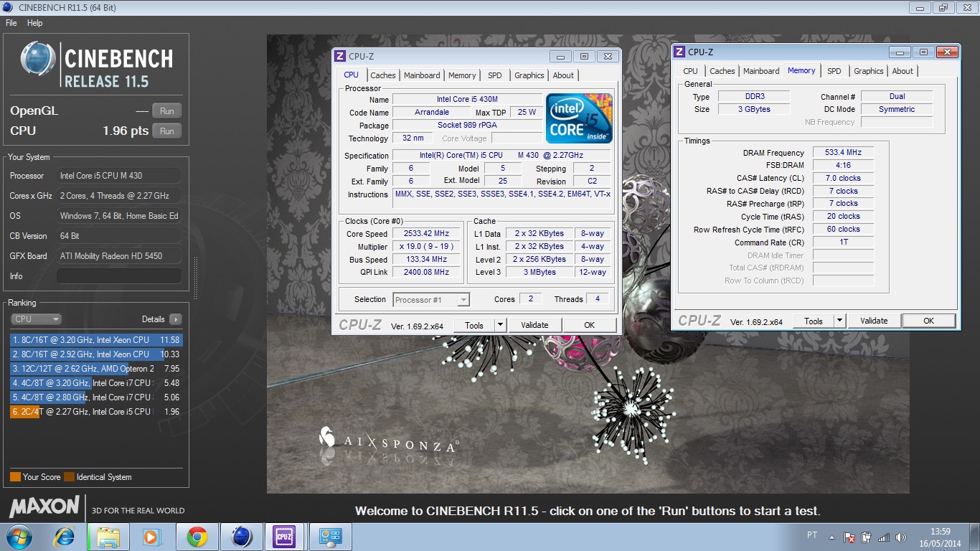
Task: Select ranking entry 8C/16T @ 3.20 GHz Xeon
Action: coord(96,340)
